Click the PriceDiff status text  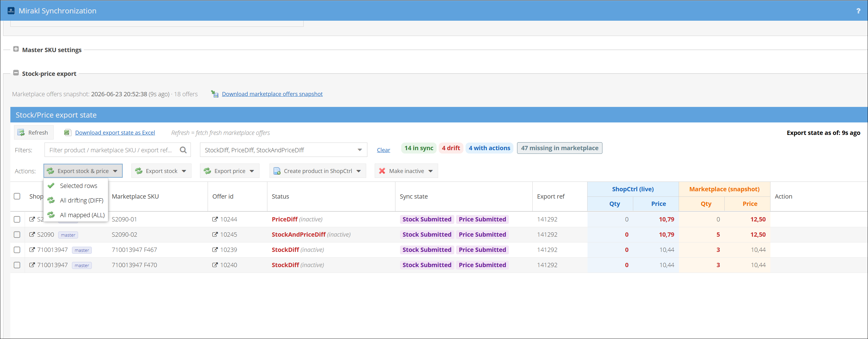(x=284, y=219)
